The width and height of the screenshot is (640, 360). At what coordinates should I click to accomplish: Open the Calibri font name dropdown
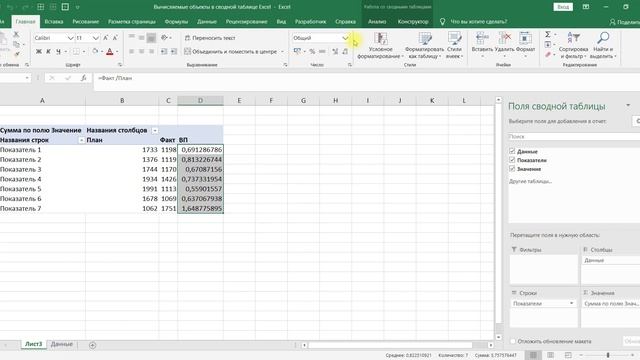click(70, 38)
